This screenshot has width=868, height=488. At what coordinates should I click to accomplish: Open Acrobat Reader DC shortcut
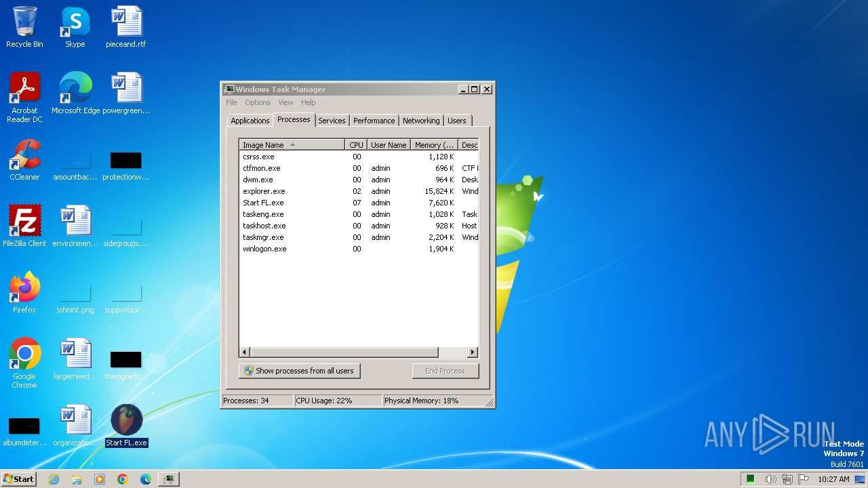pos(24,97)
